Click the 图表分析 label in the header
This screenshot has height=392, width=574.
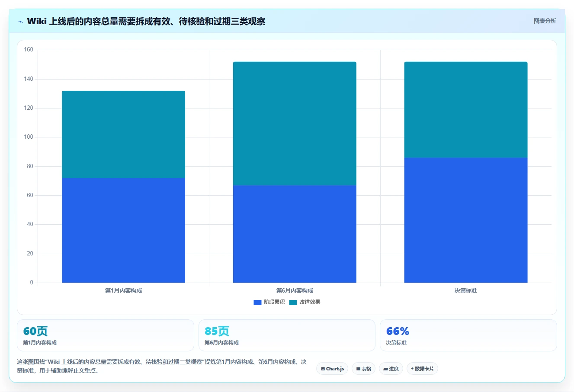click(545, 21)
